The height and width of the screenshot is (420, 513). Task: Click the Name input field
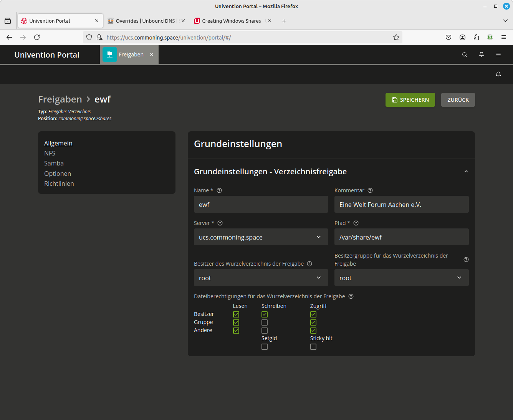pos(261,204)
